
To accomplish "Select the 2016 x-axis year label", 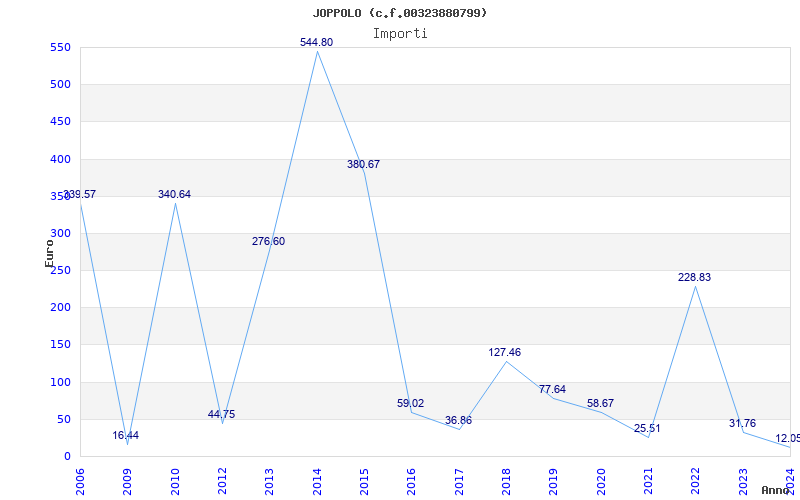I will [x=412, y=482].
